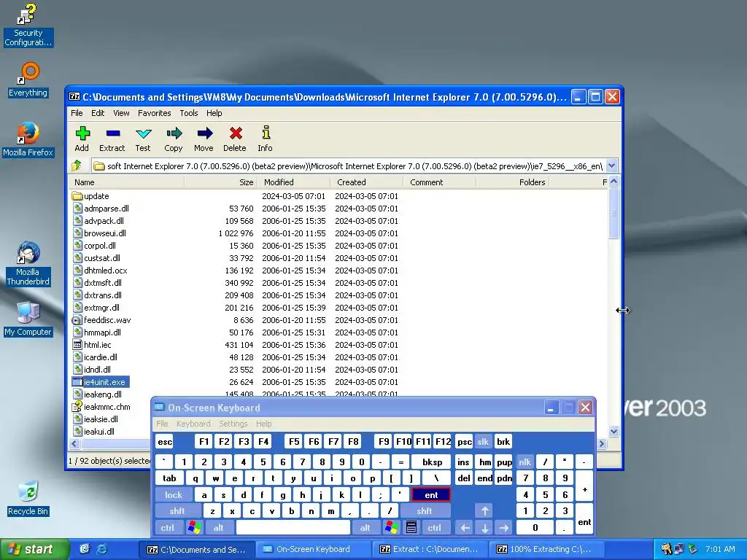
Task: Switch to the Extract dialog taskbar button
Action: pyautogui.click(x=430, y=549)
